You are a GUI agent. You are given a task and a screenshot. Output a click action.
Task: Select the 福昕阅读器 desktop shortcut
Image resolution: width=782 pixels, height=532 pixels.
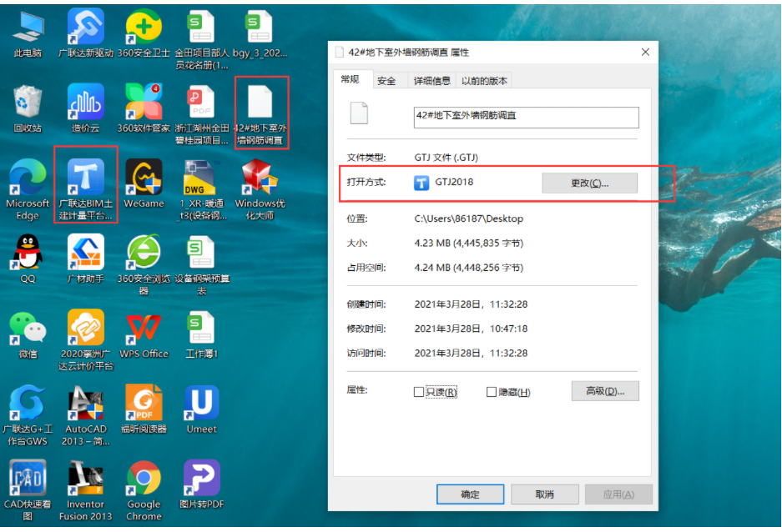[x=144, y=409]
